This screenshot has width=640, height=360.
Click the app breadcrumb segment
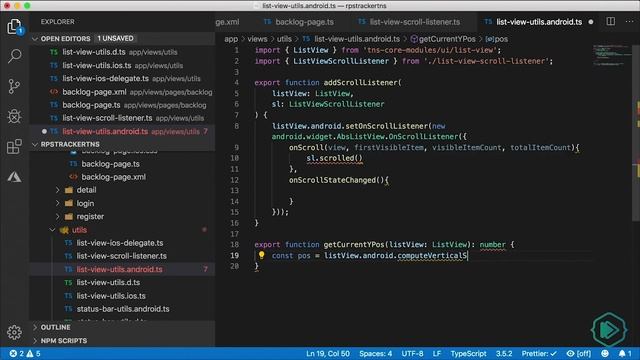pyautogui.click(x=231, y=39)
